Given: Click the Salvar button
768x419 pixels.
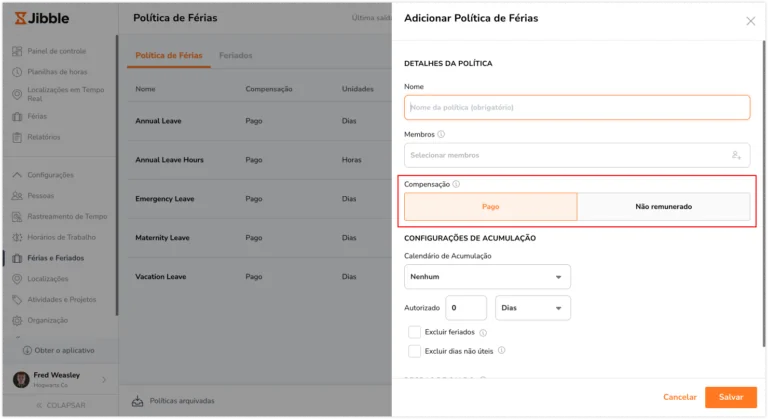Looking at the screenshot, I should click(x=731, y=397).
